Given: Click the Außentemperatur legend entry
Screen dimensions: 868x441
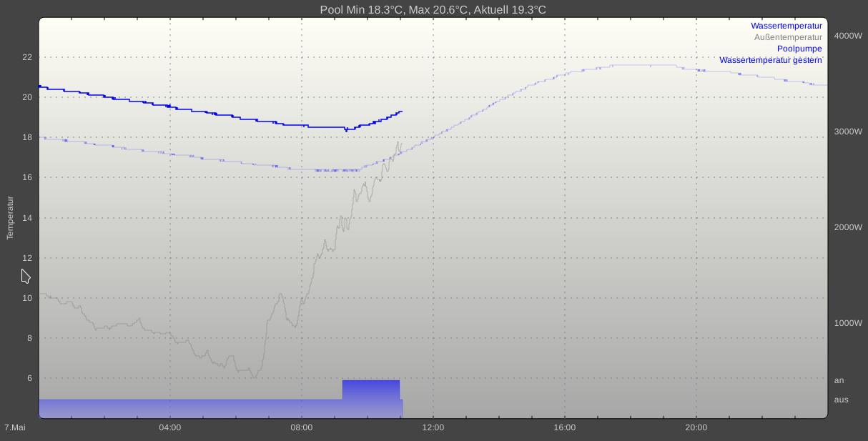Looking at the screenshot, I should 788,37.
